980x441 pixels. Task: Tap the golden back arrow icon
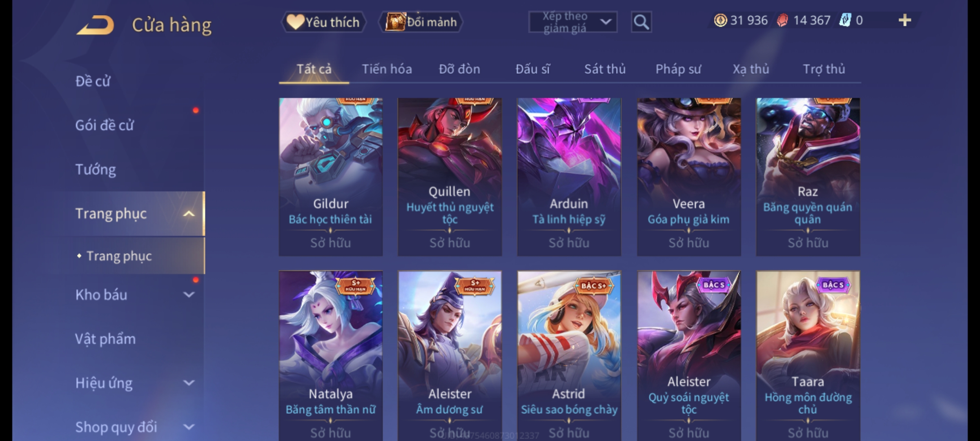95,25
